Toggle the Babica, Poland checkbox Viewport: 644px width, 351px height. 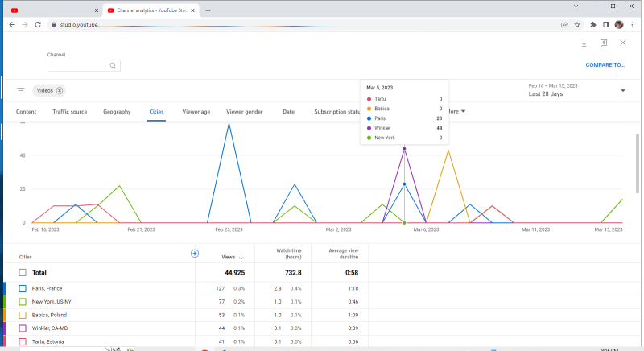[x=23, y=315]
